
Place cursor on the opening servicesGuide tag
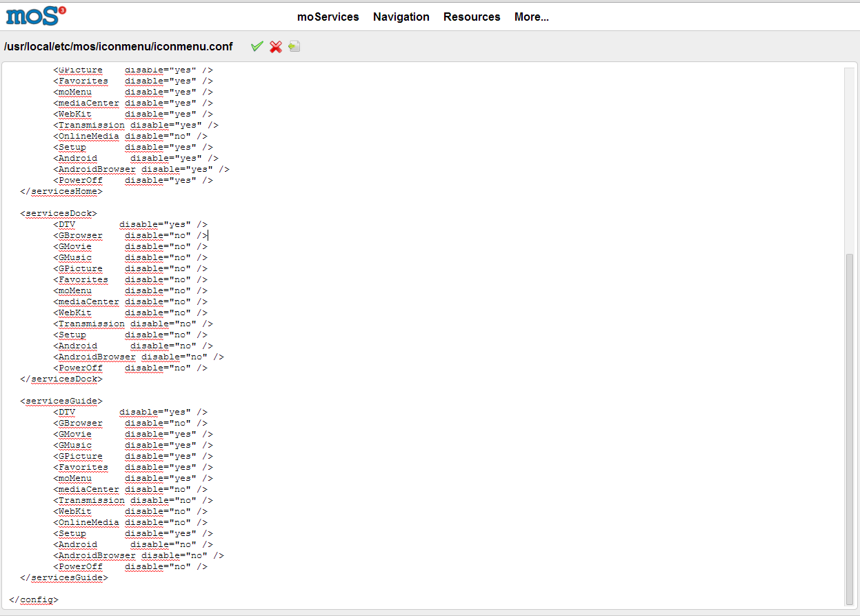(x=61, y=401)
